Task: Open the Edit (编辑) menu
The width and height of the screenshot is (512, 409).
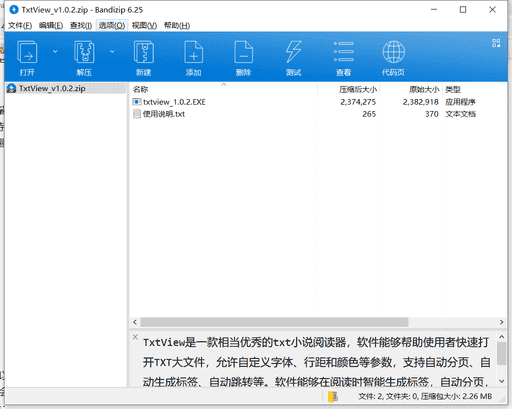Action: (x=51, y=26)
